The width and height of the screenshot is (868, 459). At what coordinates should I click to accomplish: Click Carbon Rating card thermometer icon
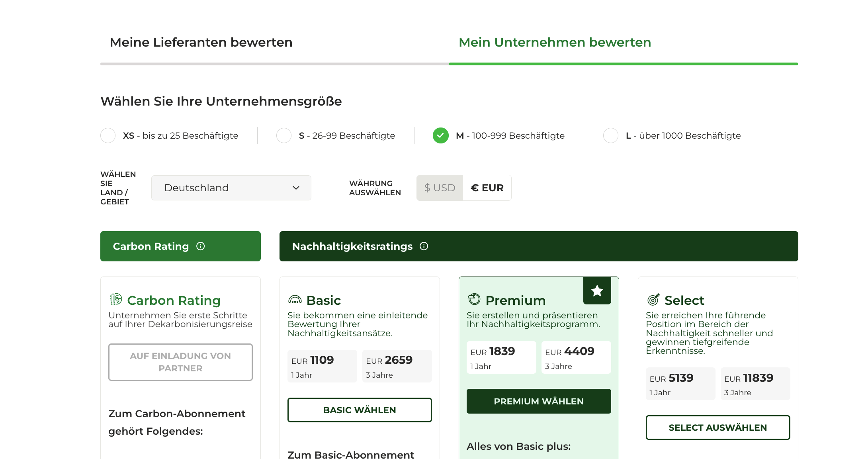tap(115, 299)
